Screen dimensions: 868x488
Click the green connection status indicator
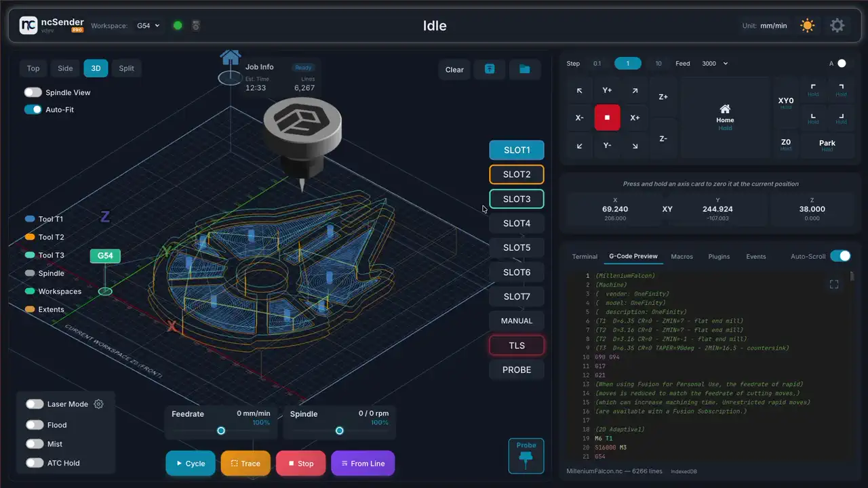pyautogui.click(x=178, y=26)
